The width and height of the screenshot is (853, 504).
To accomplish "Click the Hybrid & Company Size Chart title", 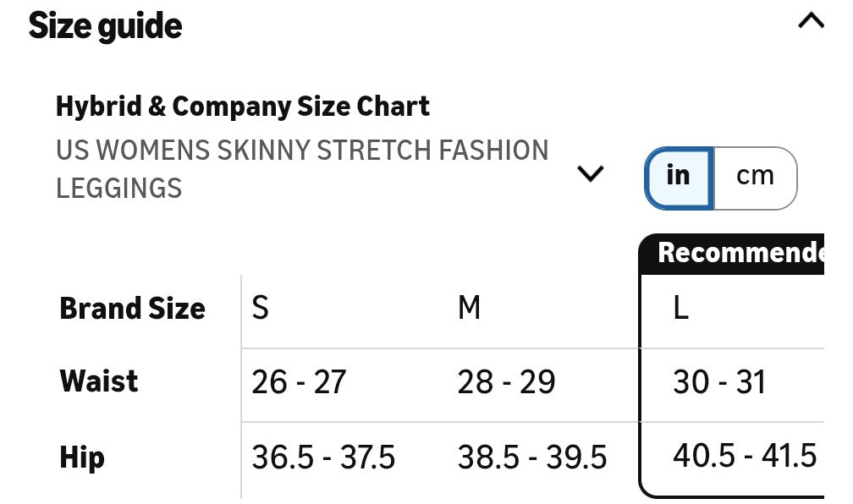I will [242, 107].
